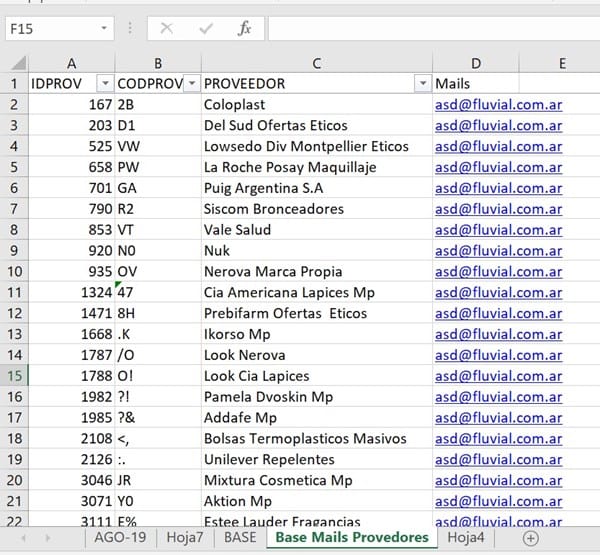Select the Addafe Mp cell

coord(317,418)
